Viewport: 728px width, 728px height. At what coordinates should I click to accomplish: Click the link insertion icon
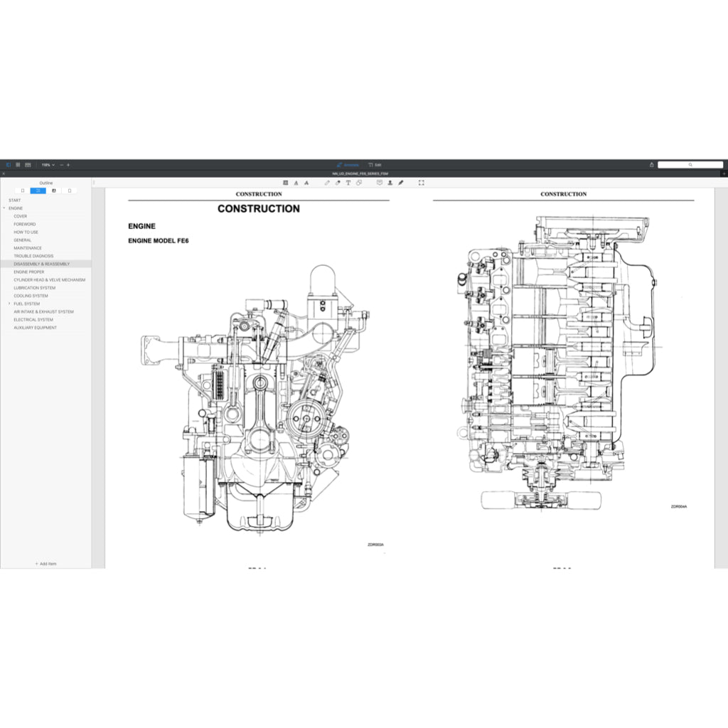358,183
